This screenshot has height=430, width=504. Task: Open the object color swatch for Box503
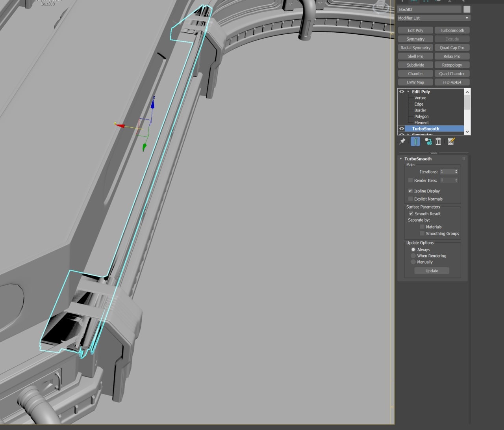click(467, 9)
